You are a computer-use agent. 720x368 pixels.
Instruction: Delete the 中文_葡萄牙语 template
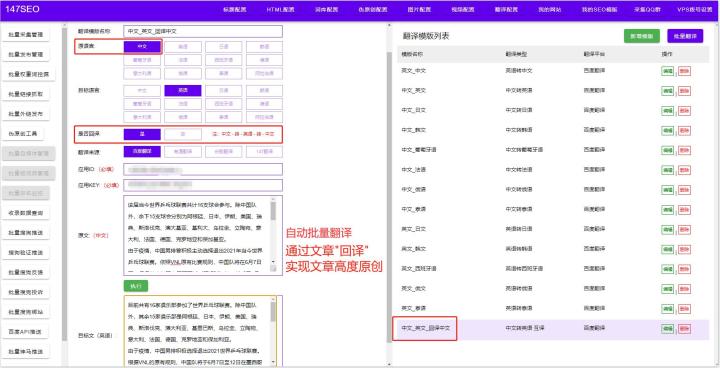pos(684,150)
